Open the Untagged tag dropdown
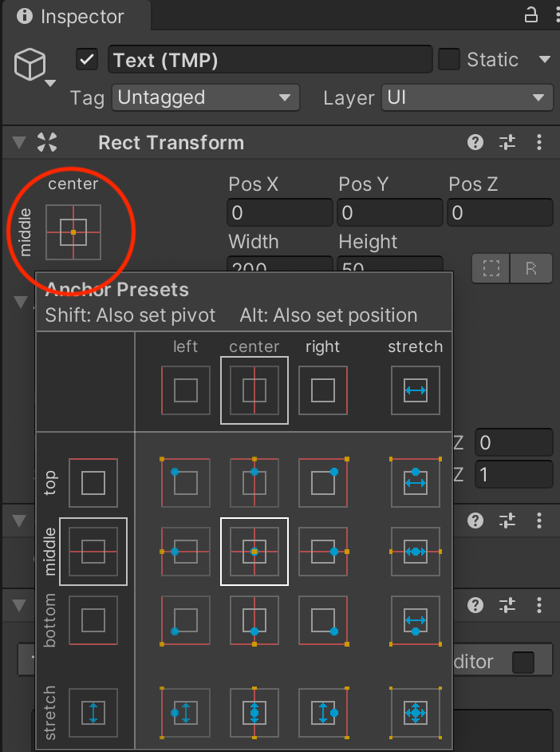 (x=205, y=97)
